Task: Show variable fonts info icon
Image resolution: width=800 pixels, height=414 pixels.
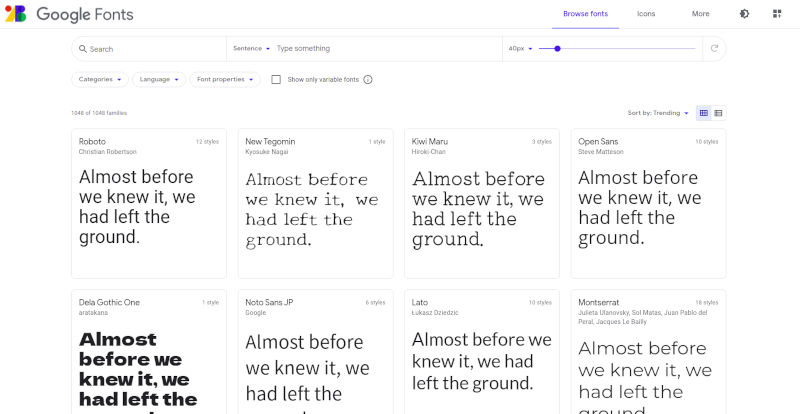Action: [368, 80]
